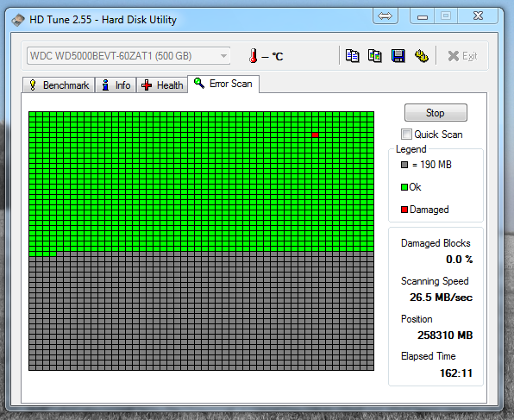Close the HD Tune window
This screenshot has width=514, height=420.
(x=478, y=16)
